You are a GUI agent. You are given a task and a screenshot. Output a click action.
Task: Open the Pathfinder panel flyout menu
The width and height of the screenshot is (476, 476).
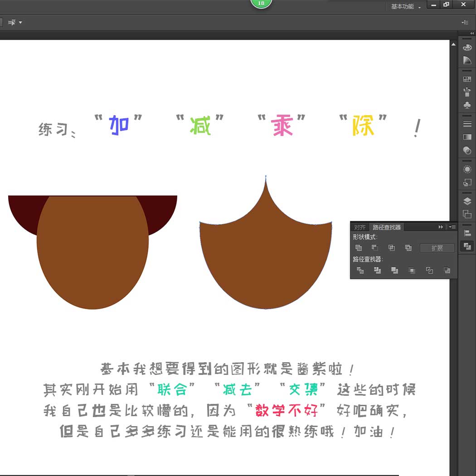coord(452,227)
